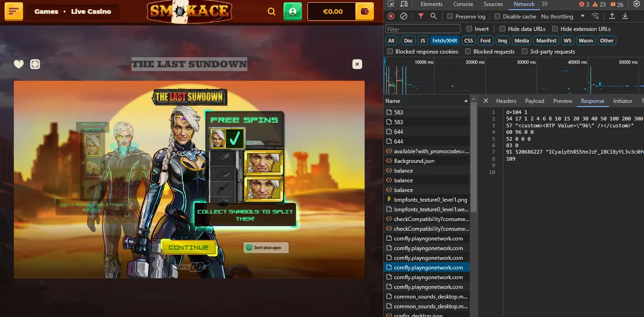Open the No throttling dropdown
644x317 pixels.
coord(562,17)
